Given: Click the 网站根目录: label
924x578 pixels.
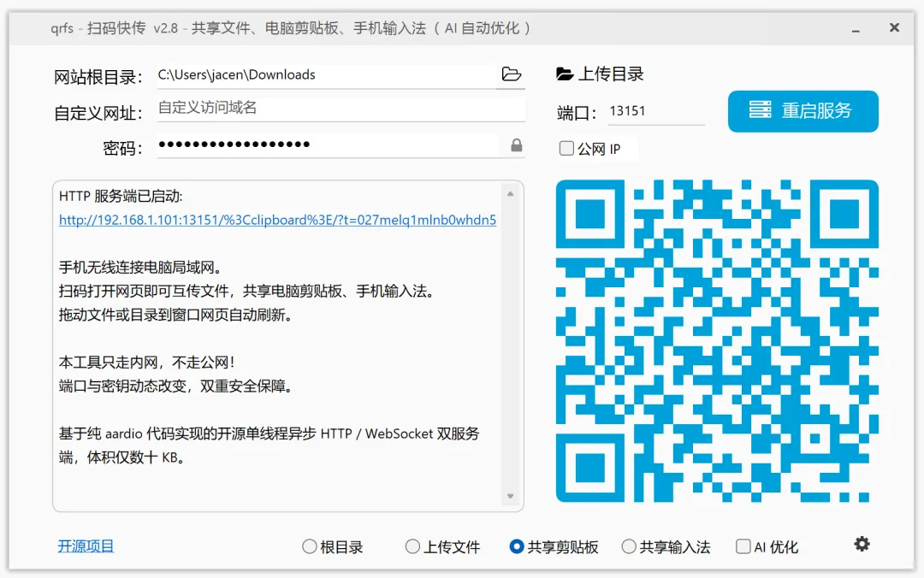Looking at the screenshot, I should coord(98,77).
